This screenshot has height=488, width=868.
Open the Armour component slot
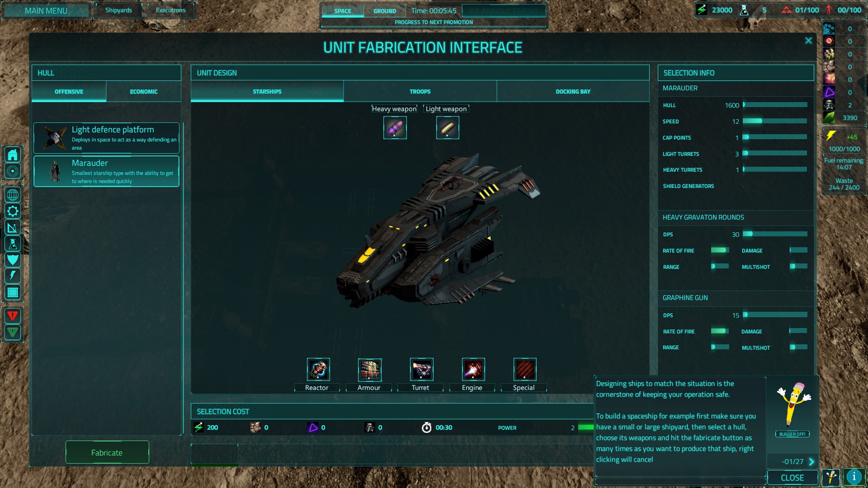(370, 369)
